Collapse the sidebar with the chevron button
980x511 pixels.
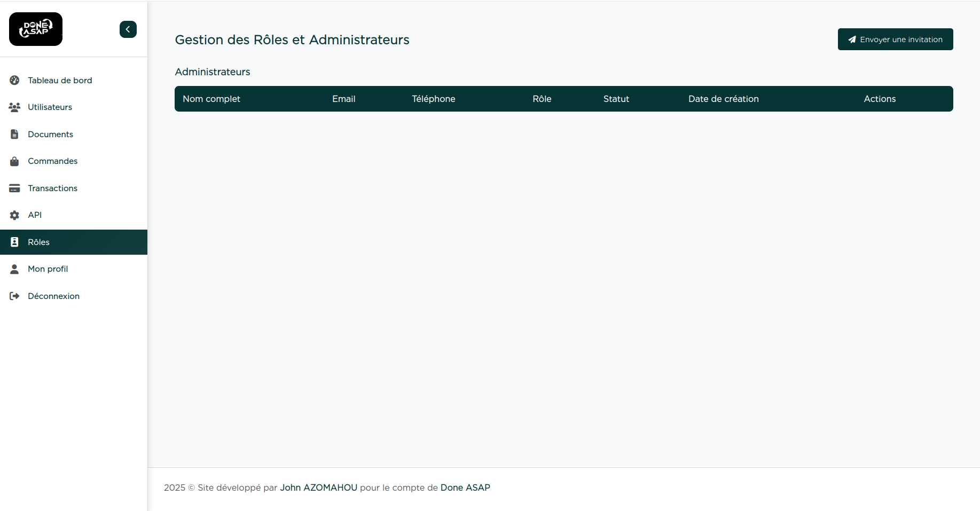128,29
